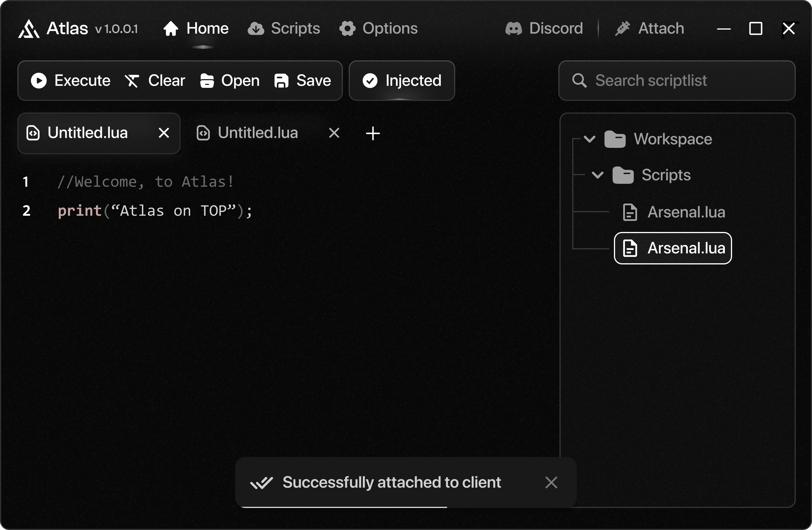Open the Scripts navigation page
Image resolution: width=812 pixels, height=530 pixels.
[284, 28]
